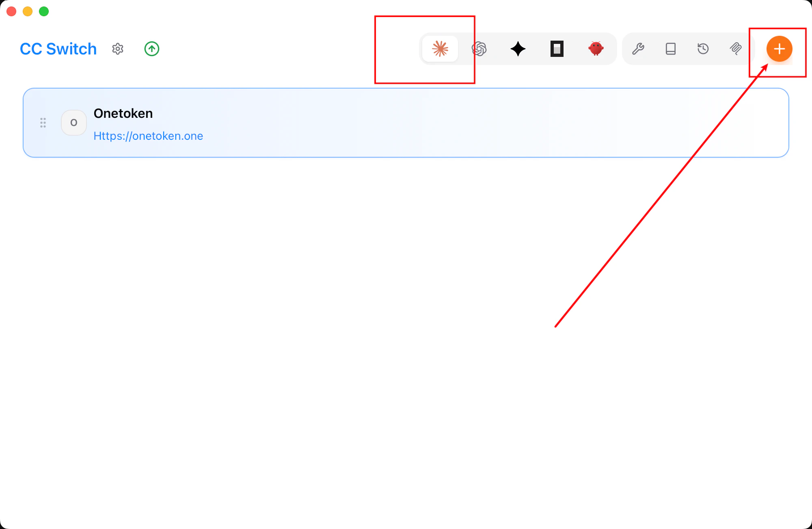Click the CC Switch title

point(58,49)
